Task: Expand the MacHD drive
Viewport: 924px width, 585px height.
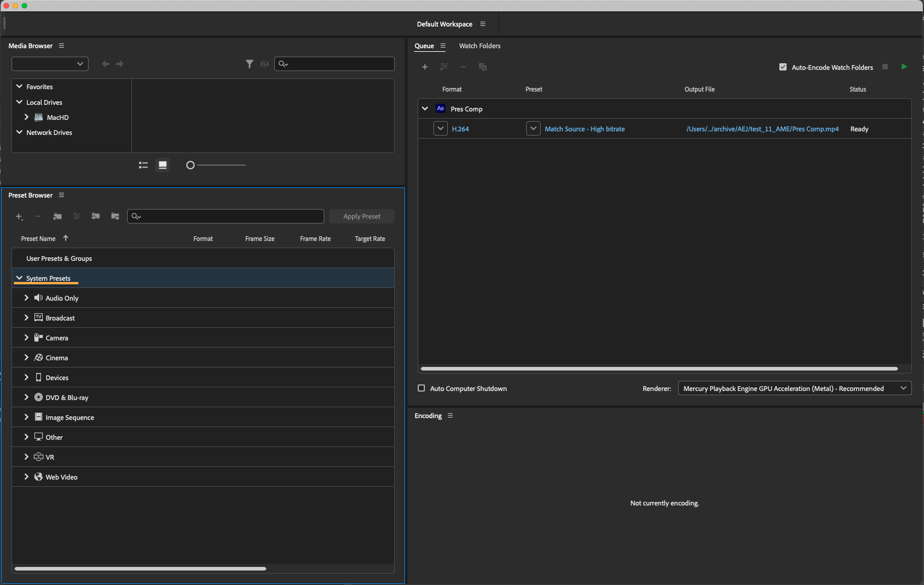Action: [x=27, y=117]
